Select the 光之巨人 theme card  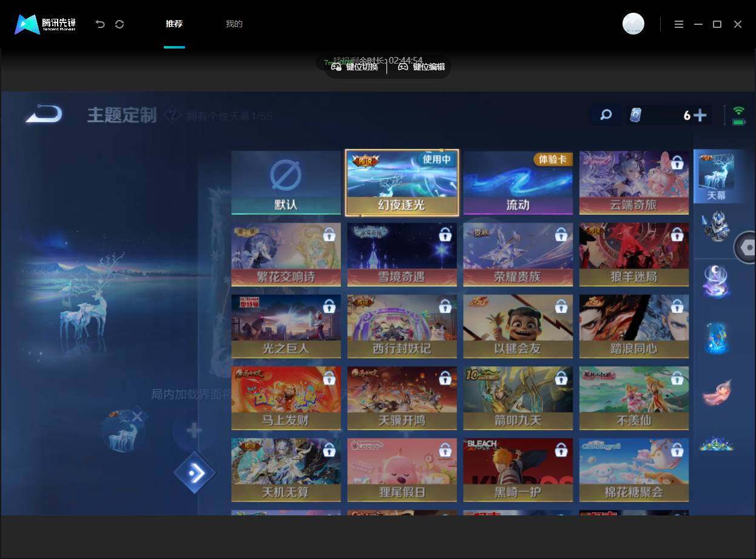[286, 327]
